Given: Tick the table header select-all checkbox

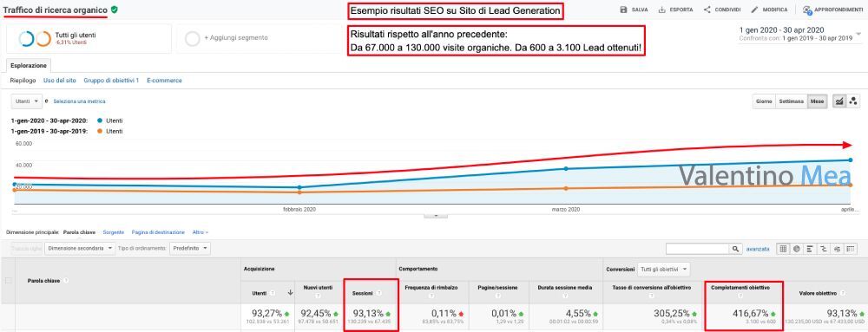Looking at the screenshot, I should click(x=9, y=281).
